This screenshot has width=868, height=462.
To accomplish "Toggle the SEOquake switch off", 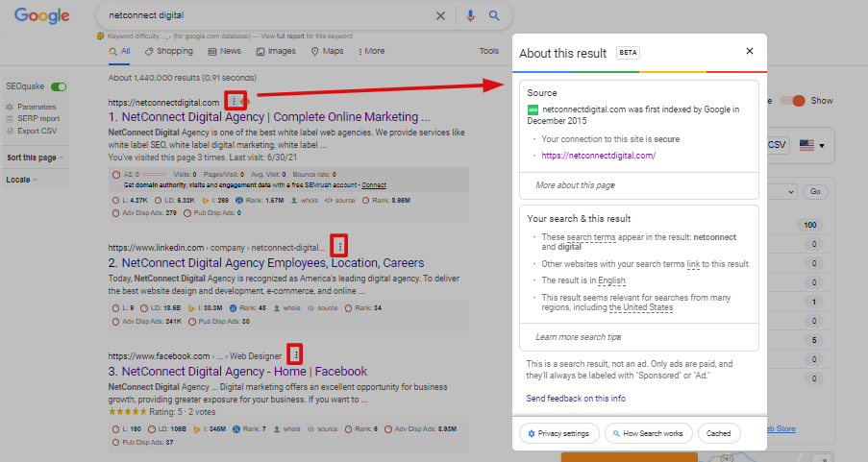I will pyautogui.click(x=59, y=86).
